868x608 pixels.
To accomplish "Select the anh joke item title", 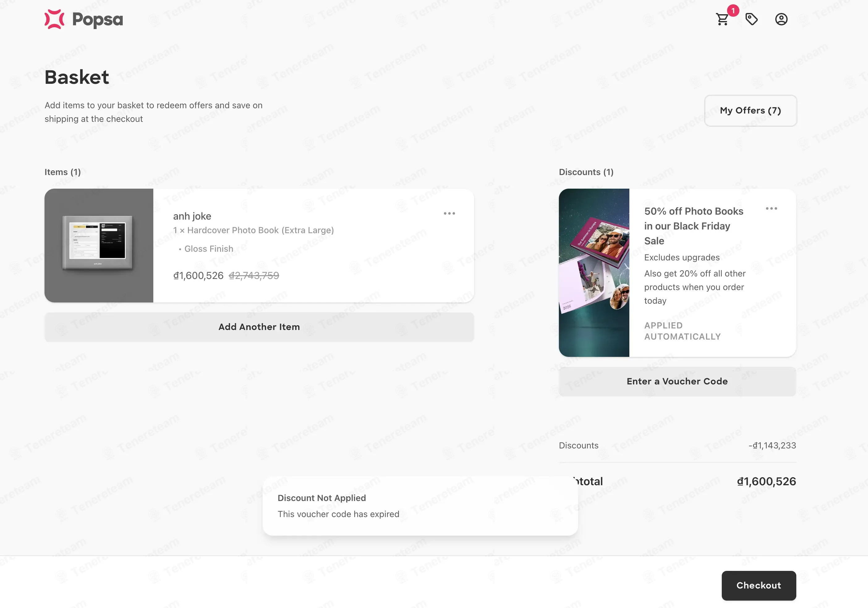I will coord(192,216).
